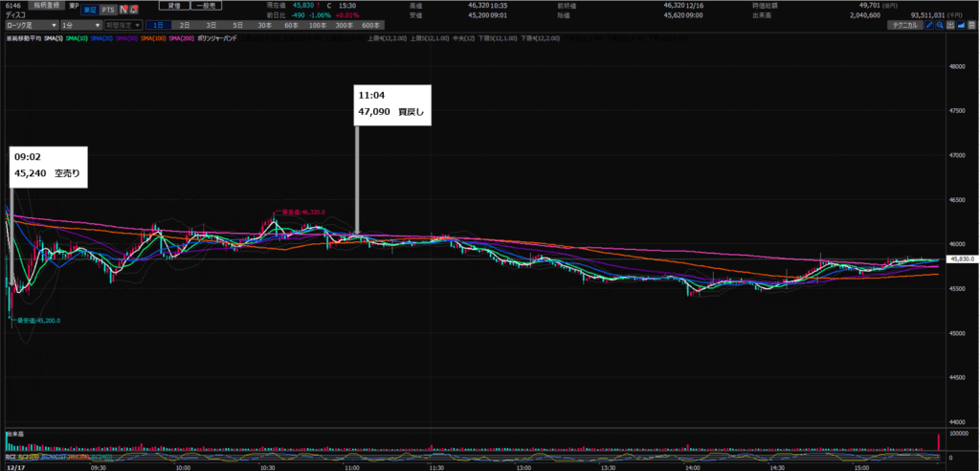Toggle the PTS market button
Screen dimensions: 980x471
tap(107, 10)
